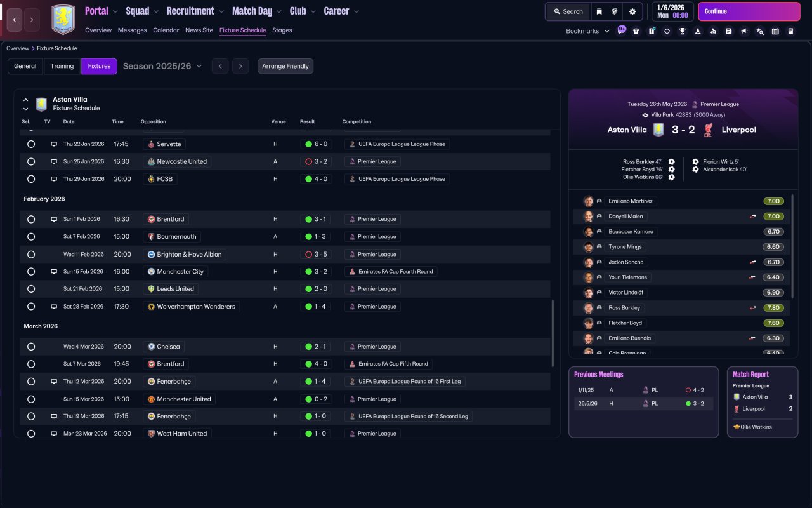This screenshot has width=812, height=508.
Task: Open the Portal dropdown menu
Action: click(101, 11)
